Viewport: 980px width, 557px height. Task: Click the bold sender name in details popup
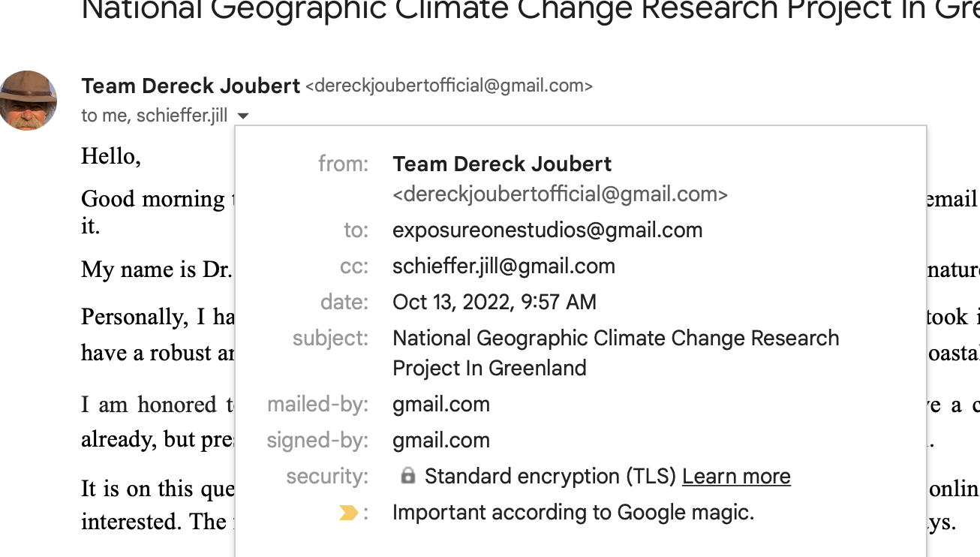[502, 164]
